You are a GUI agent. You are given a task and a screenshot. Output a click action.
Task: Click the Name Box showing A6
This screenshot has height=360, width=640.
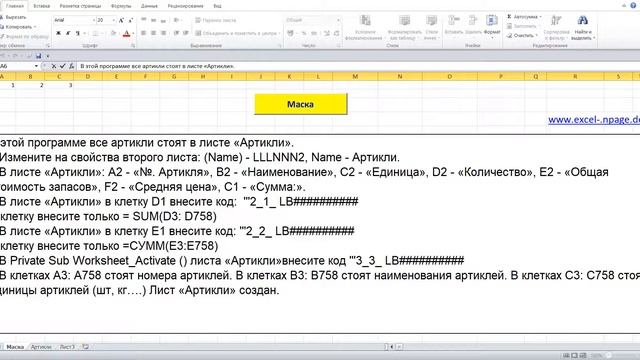(16, 66)
